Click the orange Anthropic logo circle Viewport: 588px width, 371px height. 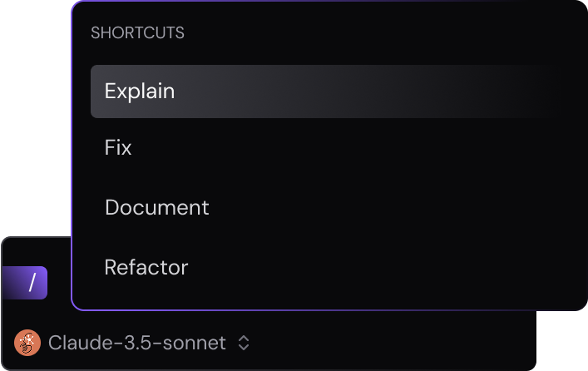tap(27, 343)
